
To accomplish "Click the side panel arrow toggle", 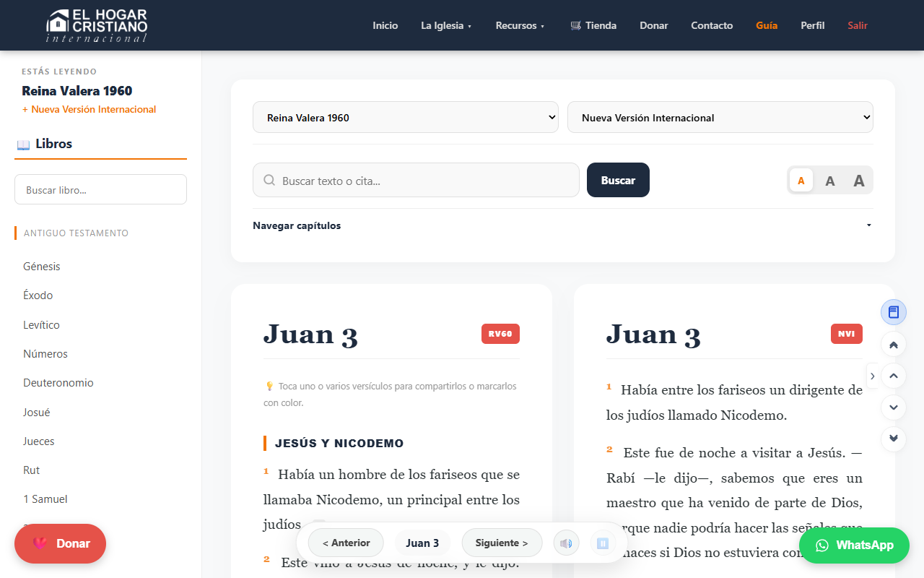I will (873, 376).
